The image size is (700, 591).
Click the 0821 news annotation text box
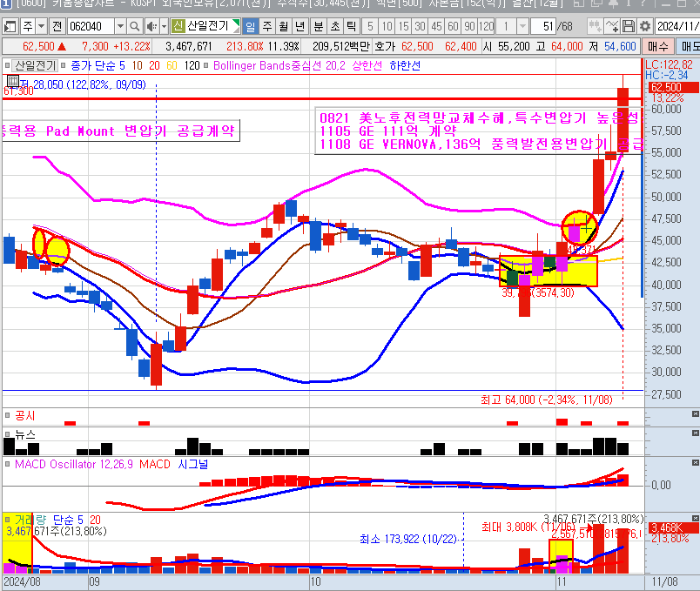coord(479,131)
